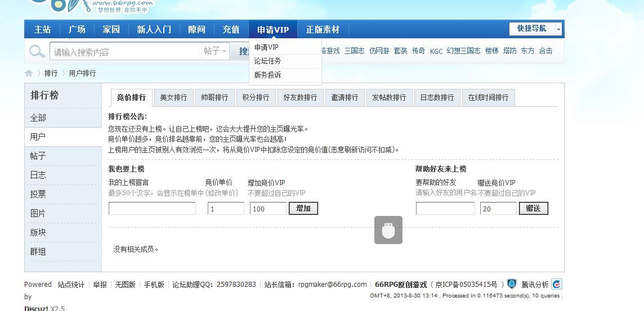Click the 用户排行 breadcrumb link
This screenshot has width=644, height=311.
pos(82,74)
